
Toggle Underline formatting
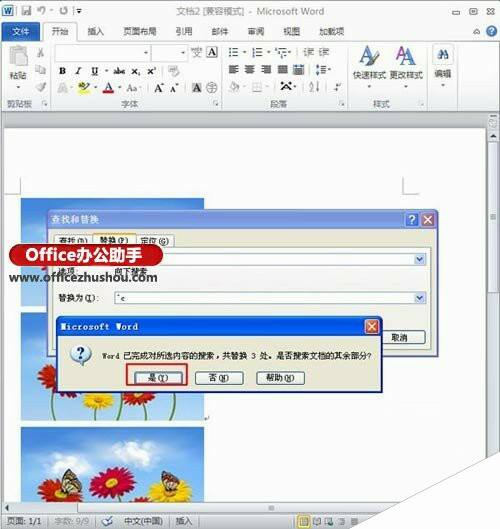[x=94, y=71]
